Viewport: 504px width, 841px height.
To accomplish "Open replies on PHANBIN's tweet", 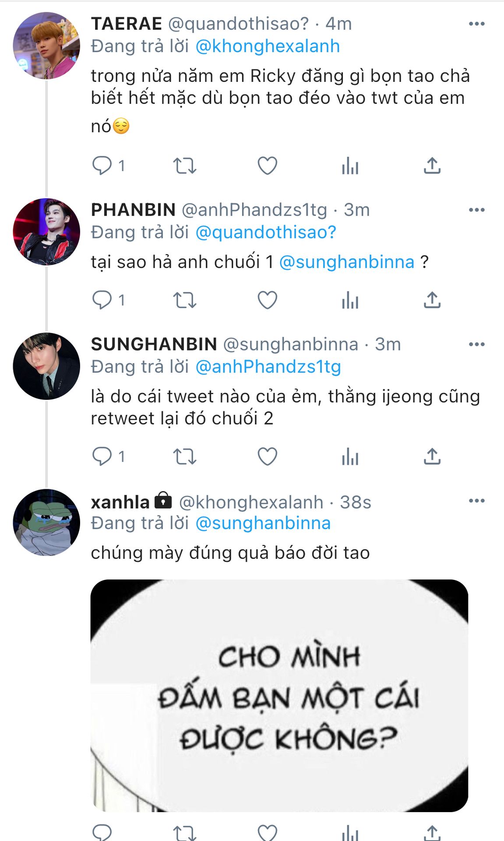I will 102,300.
